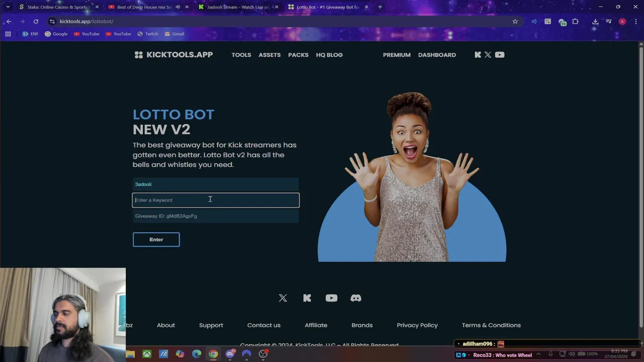The height and width of the screenshot is (362, 644).
Task: Bookmark this page with the star icon
Action: [515, 22]
